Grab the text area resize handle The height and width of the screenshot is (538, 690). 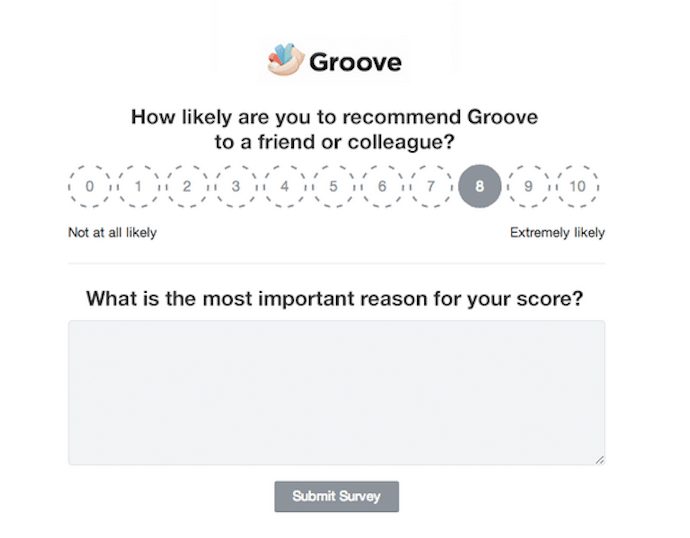(x=600, y=460)
